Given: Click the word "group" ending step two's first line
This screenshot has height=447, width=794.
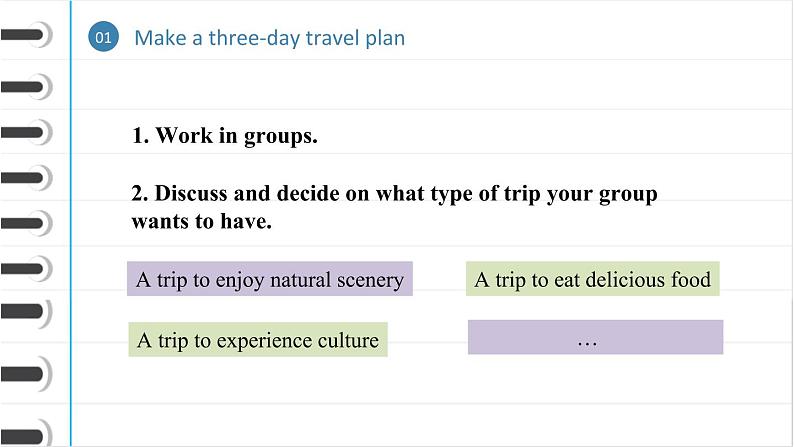Looking at the screenshot, I should (628, 195).
